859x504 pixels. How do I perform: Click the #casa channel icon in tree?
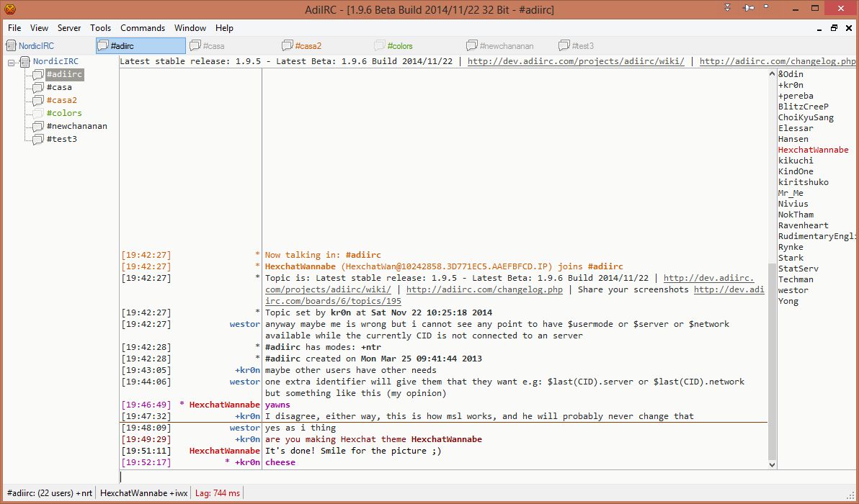pyautogui.click(x=37, y=87)
